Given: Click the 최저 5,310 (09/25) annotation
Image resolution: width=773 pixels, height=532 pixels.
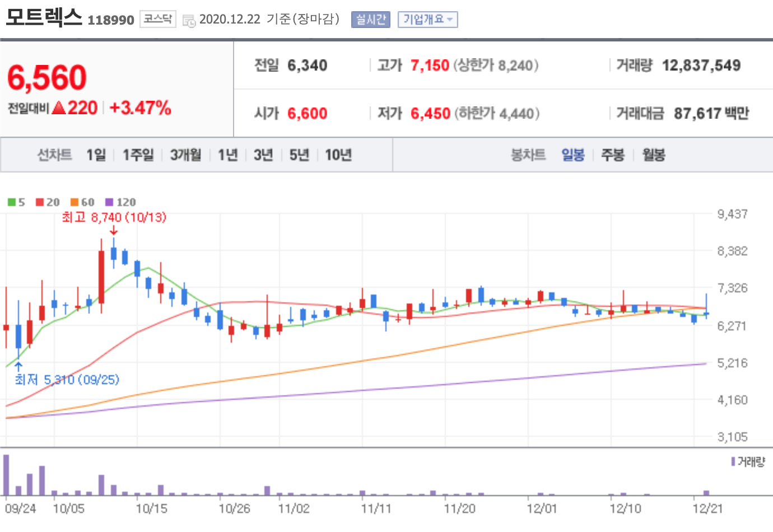Looking at the screenshot, I should [67, 380].
